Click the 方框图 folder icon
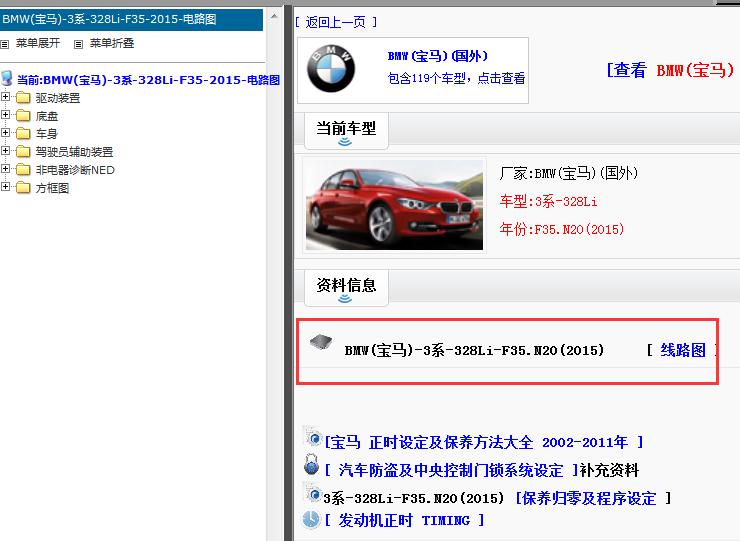The height and width of the screenshot is (541, 740). 23,187
